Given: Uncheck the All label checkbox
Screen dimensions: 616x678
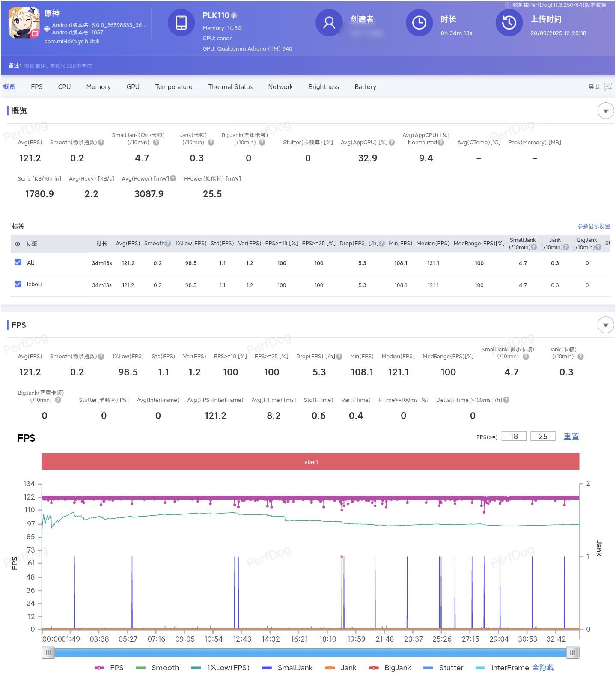Looking at the screenshot, I should coord(18,262).
